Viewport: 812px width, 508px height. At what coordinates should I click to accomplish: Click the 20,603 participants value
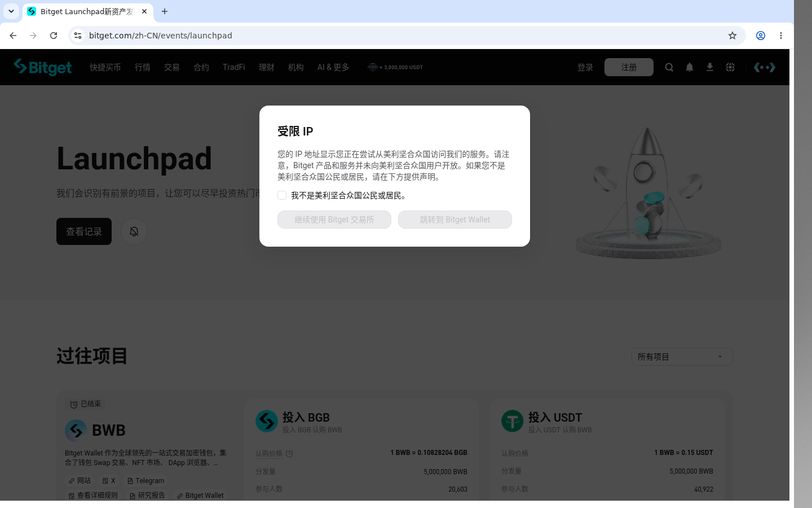click(x=458, y=489)
